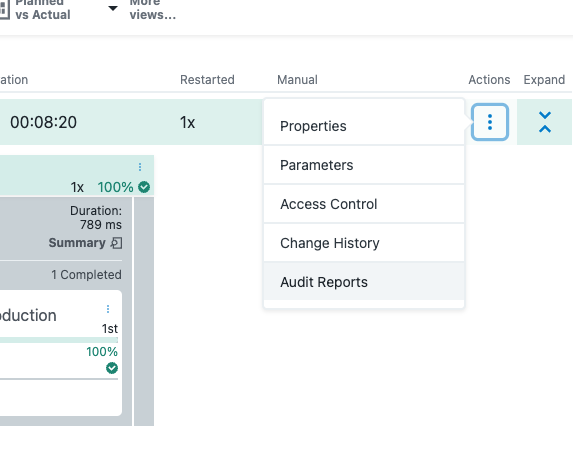Click the green check beside 1x 100%

coord(144,187)
